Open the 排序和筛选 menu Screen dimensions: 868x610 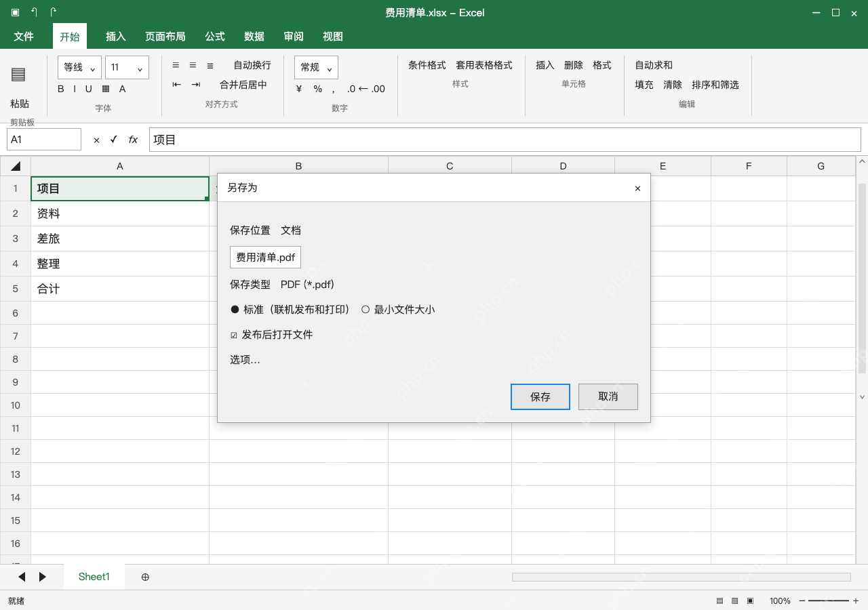click(x=715, y=85)
